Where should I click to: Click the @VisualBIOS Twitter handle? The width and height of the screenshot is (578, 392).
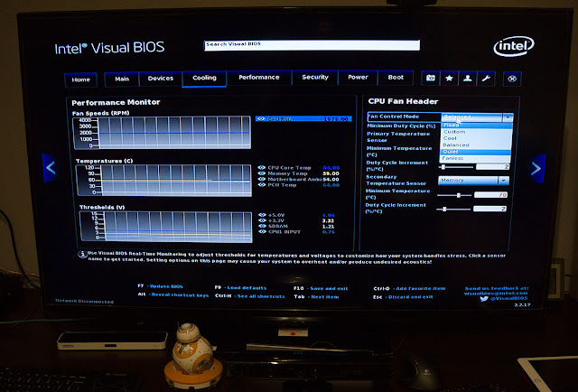(509, 298)
